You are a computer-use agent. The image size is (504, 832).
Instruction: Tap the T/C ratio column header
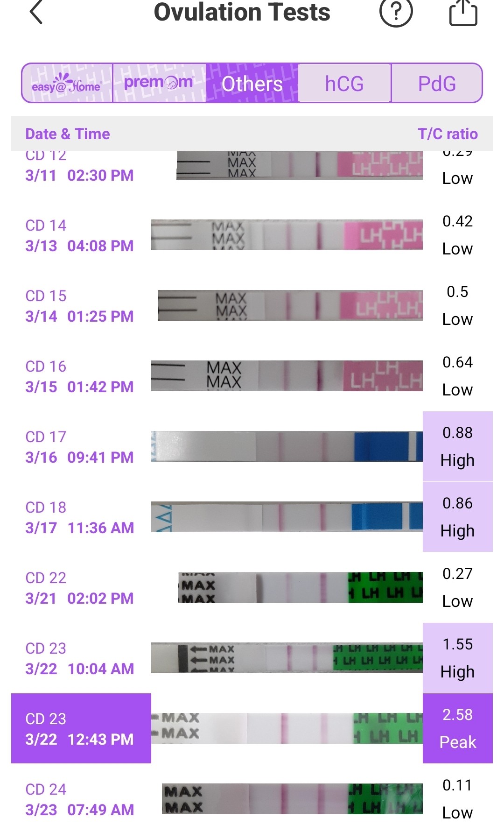click(448, 134)
